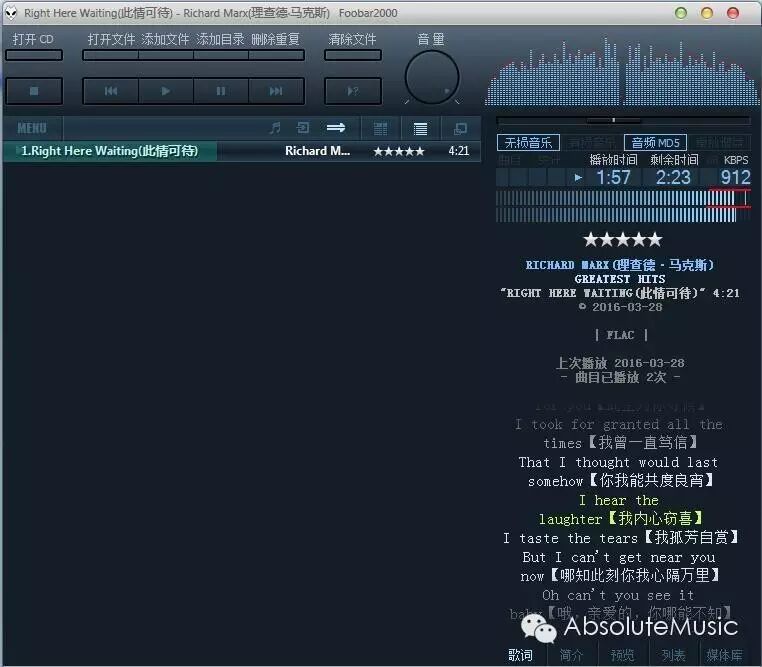Click the seek bar above 无损音乐
Viewport: 762px width, 667px height.
click(x=623, y=120)
